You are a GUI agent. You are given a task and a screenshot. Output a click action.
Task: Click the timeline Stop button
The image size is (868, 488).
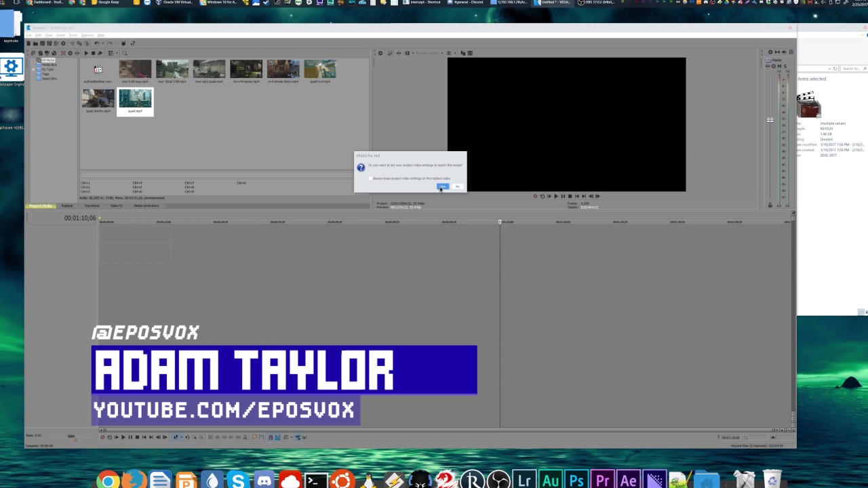[137, 437]
